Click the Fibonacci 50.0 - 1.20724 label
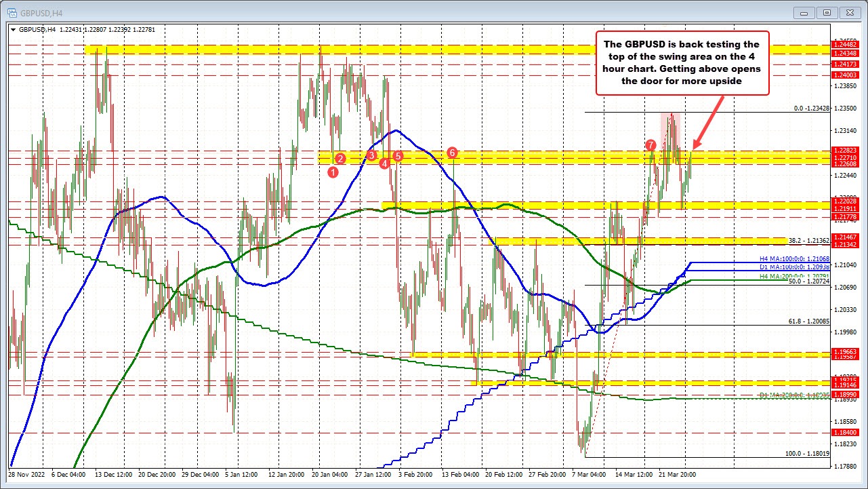868x489 pixels. [809, 281]
